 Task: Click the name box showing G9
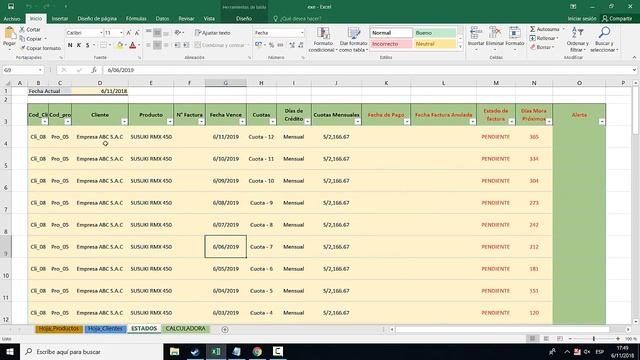(x=22, y=70)
